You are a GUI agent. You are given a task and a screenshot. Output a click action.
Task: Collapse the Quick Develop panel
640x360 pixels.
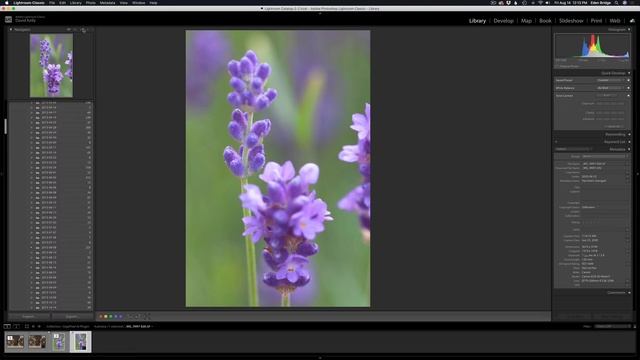[x=629, y=73]
